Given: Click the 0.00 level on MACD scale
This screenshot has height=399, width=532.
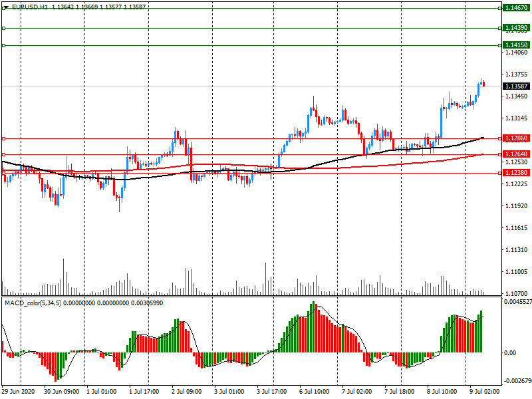Looking at the screenshot, I should [x=509, y=352].
